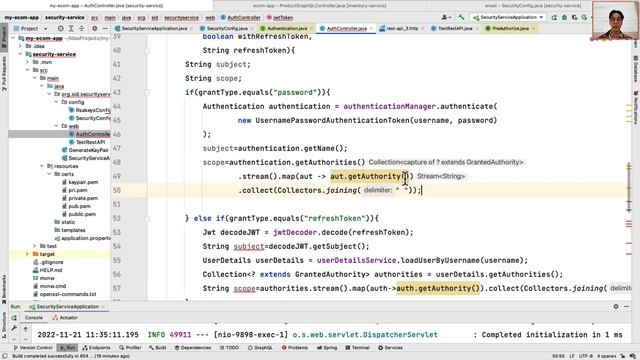The image size is (640, 360).
Task: Run SecurityServiceApplication with rerun toolbar icon
Action: (554, 18)
